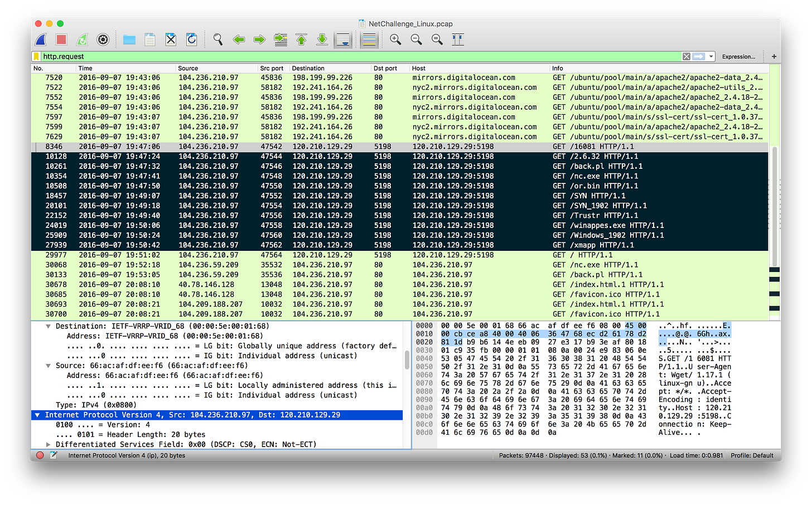Viewport: 812px width, 505px height.
Task: Open the Expression… builder
Action: click(738, 56)
